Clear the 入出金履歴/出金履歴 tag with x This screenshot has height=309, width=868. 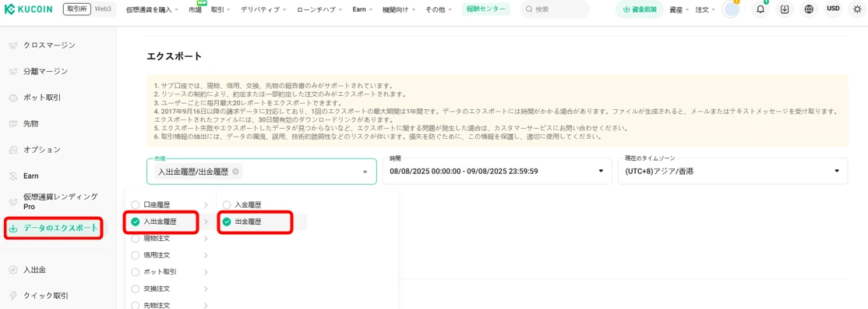click(x=235, y=172)
